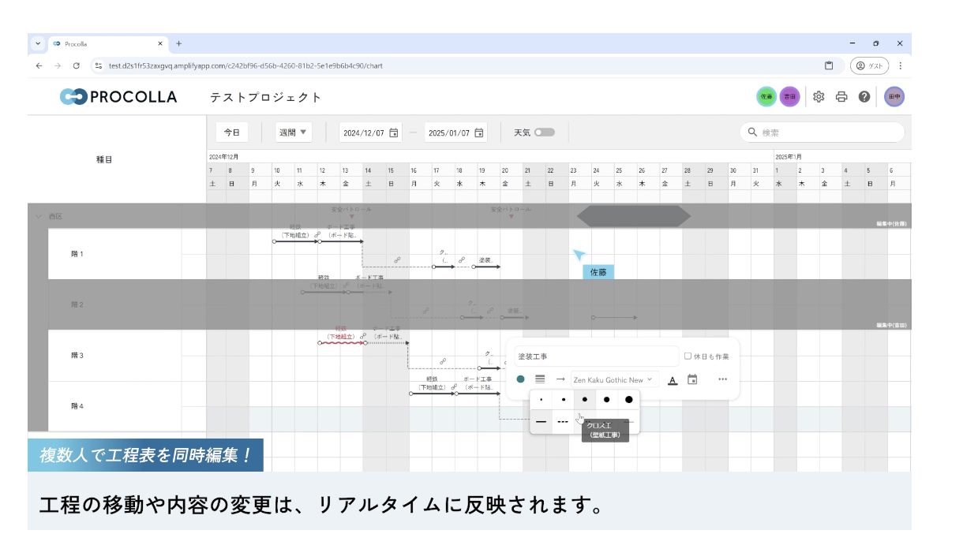This screenshot has height=560, width=963.
Task: Click the 種目 column header
Action: tap(104, 159)
